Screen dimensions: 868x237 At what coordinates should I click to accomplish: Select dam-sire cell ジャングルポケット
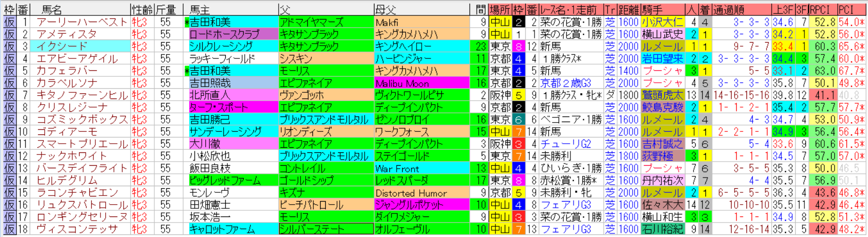409,205
